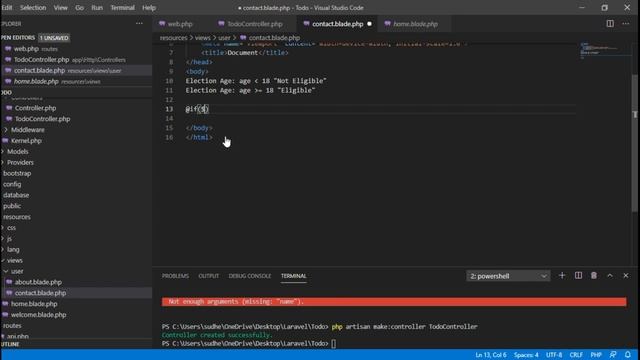This screenshot has height=360, width=640.
Task: Switch to the Problems panel tab
Action: point(175,276)
